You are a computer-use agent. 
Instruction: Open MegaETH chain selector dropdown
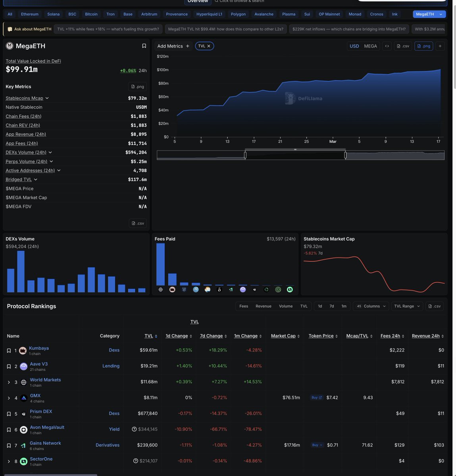coord(429,14)
